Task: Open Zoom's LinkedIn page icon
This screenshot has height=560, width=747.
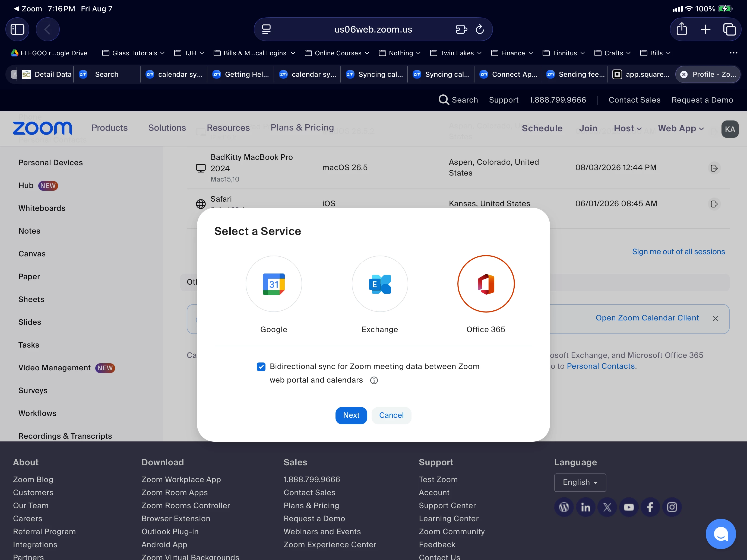Action: click(585, 507)
